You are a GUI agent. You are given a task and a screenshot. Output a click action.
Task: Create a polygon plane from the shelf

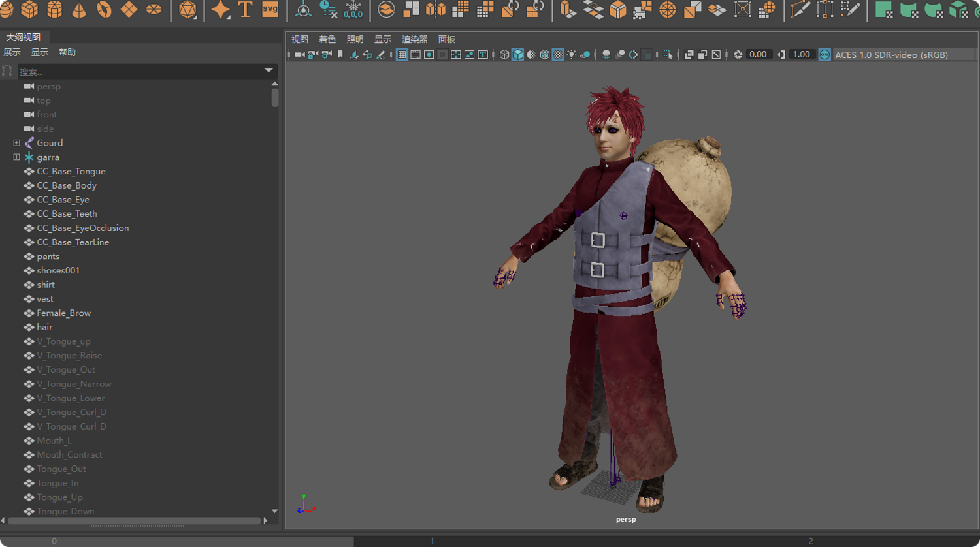click(x=129, y=10)
